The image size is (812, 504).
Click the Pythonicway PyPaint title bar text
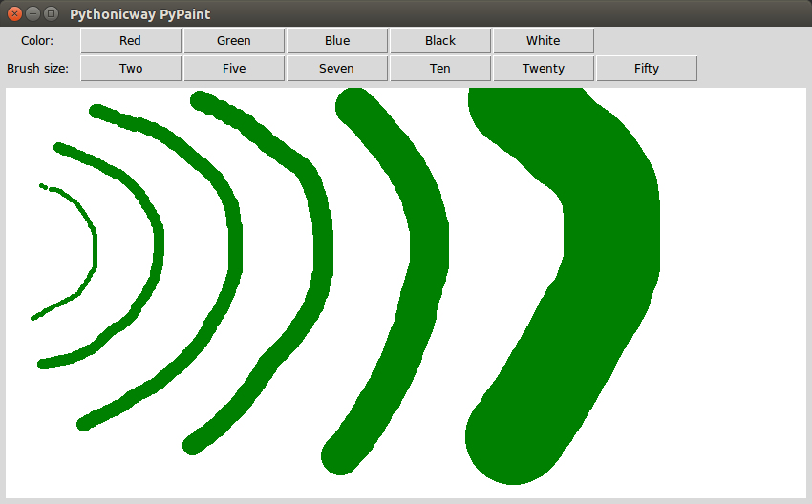tap(140, 14)
